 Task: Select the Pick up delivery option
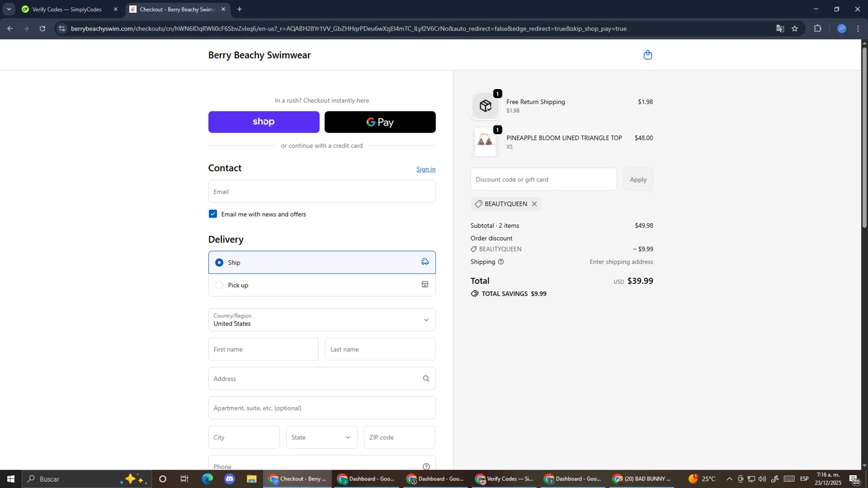pyautogui.click(x=322, y=285)
